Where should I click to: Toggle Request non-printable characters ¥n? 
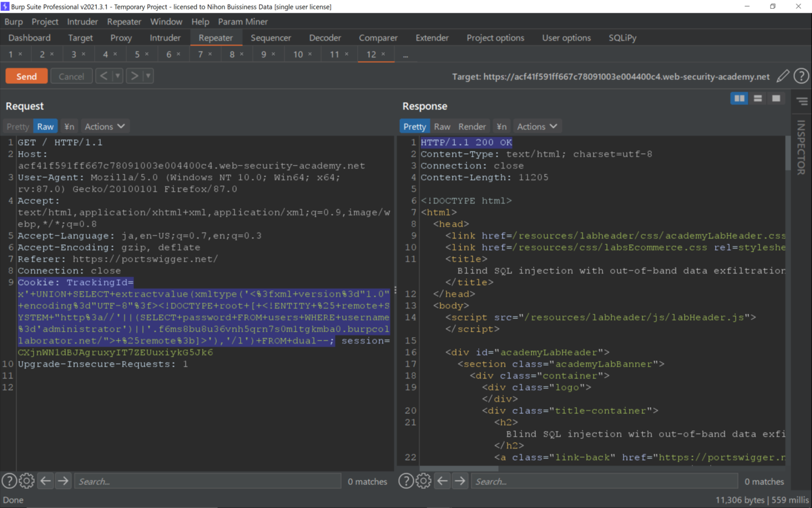(69, 127)
